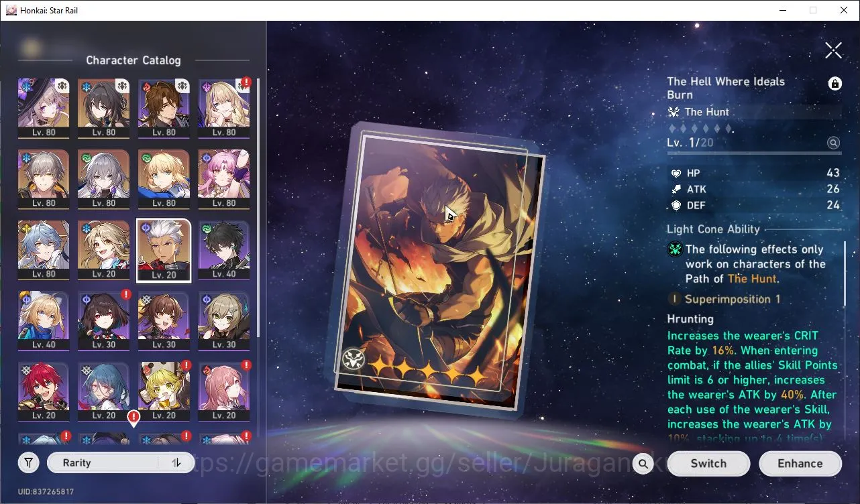Click the character list scrollbar
860x504 pixels.
[x=258, y=208]
